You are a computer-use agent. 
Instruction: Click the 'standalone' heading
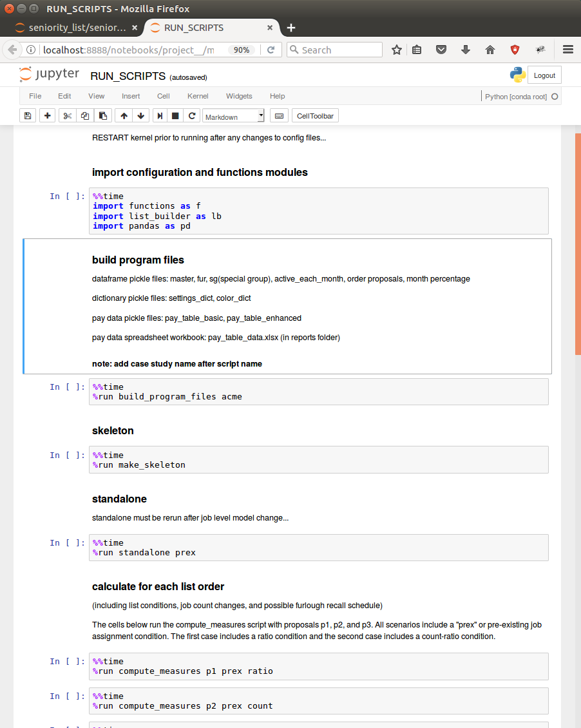click(x=119, y=499)
